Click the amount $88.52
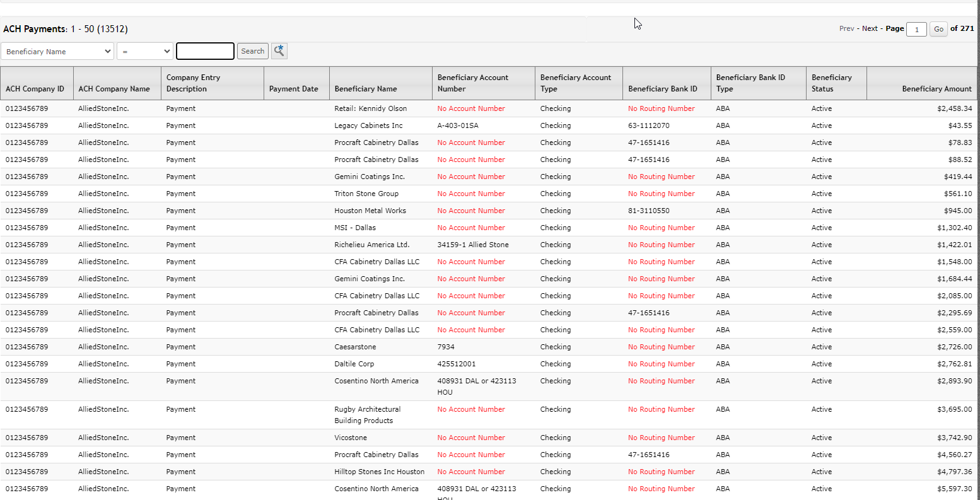Screen dimensions: 980x500 click(960, 160)
